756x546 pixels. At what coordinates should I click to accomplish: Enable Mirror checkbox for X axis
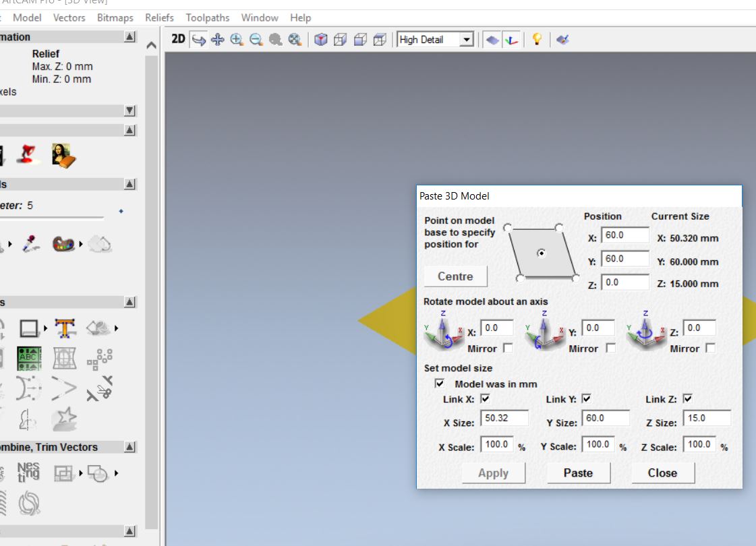[x=508, y=348]
